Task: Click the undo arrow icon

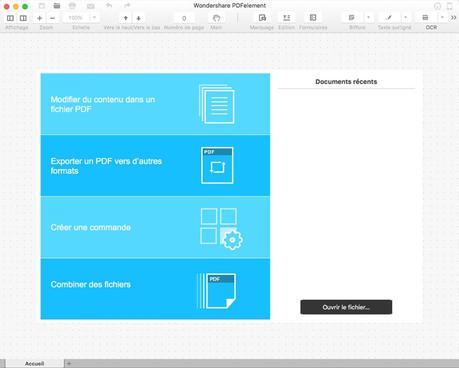Action: coord(109,6)
